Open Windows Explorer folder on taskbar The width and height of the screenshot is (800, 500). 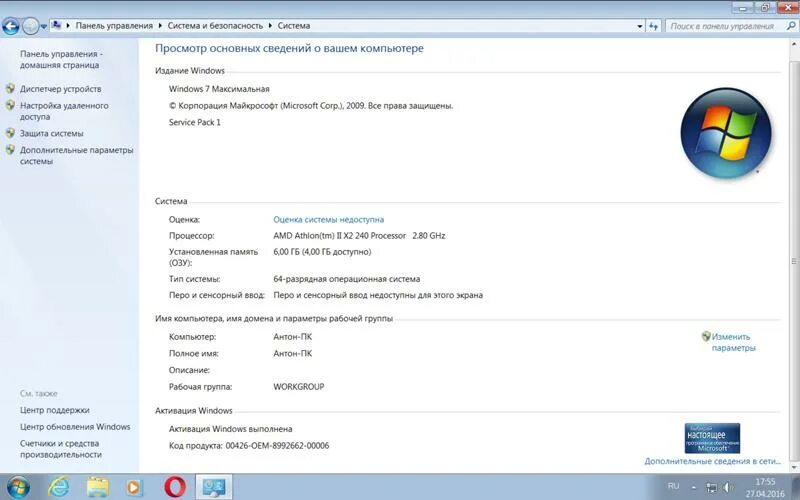coord(97,487)
